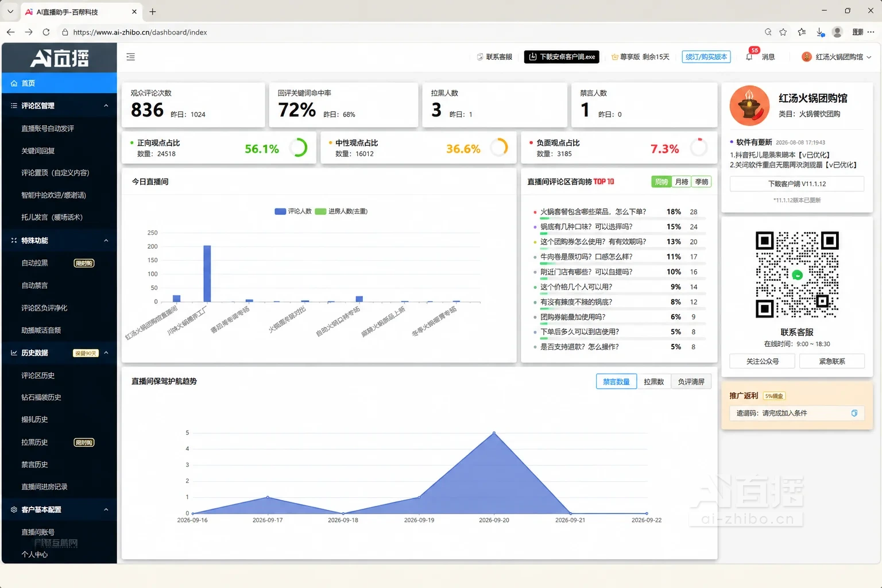Open notifications via the bell icon
The height and width of the screenshot is (588, 882).
[749, 57]
